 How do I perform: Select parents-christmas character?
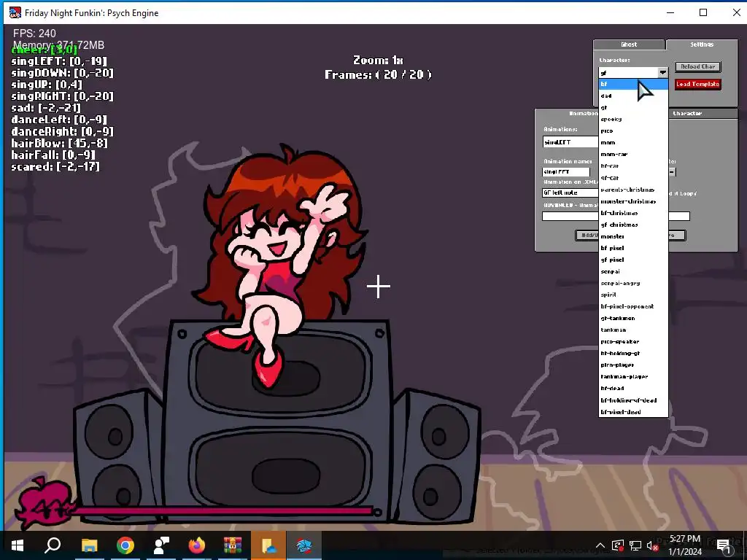(633, 190)
